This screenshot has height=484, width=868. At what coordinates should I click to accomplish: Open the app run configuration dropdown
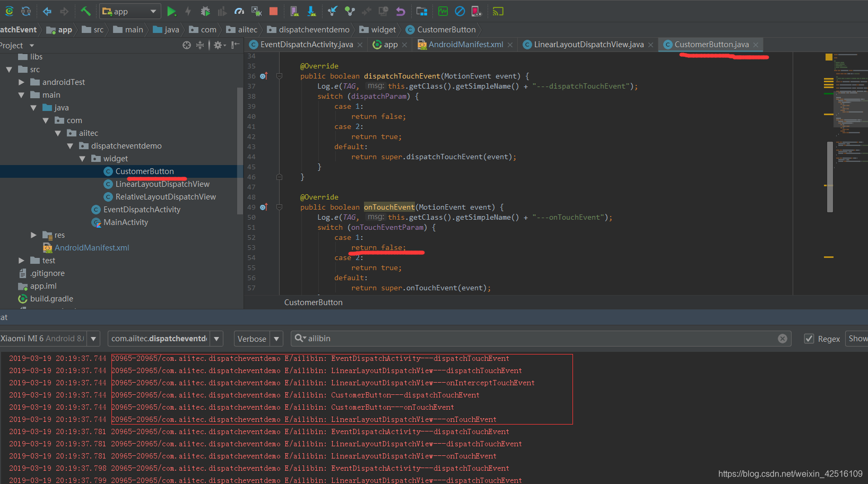pos(130,11)
